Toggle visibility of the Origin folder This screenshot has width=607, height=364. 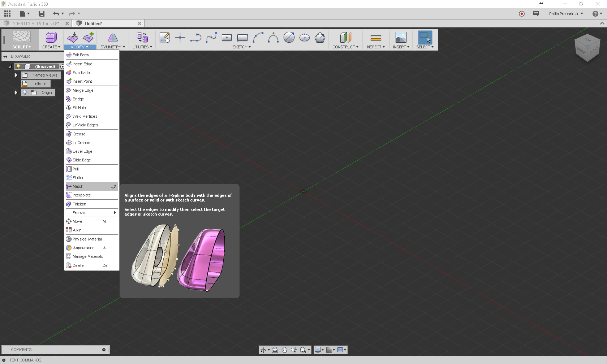tap(25, 92)
